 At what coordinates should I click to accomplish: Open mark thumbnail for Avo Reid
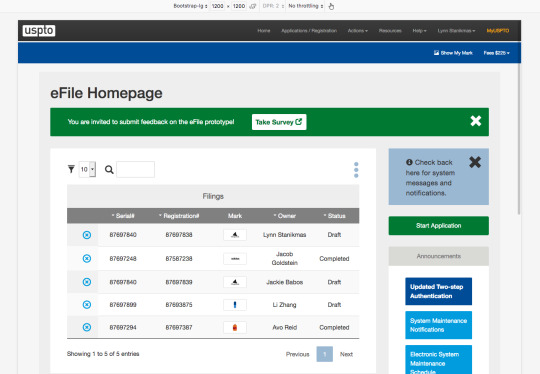click(235, 328)
